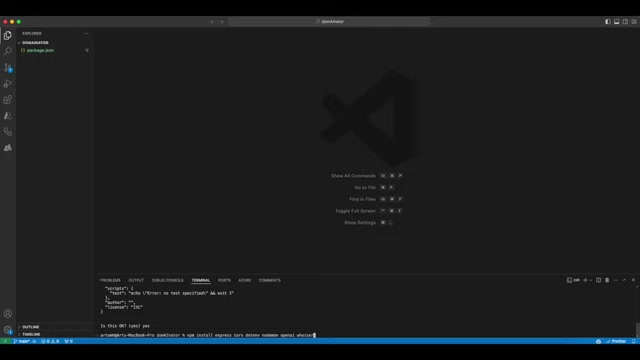This screenshot has height=360, width=640.
Task: Split the terminal
Action: coord(598,280)
